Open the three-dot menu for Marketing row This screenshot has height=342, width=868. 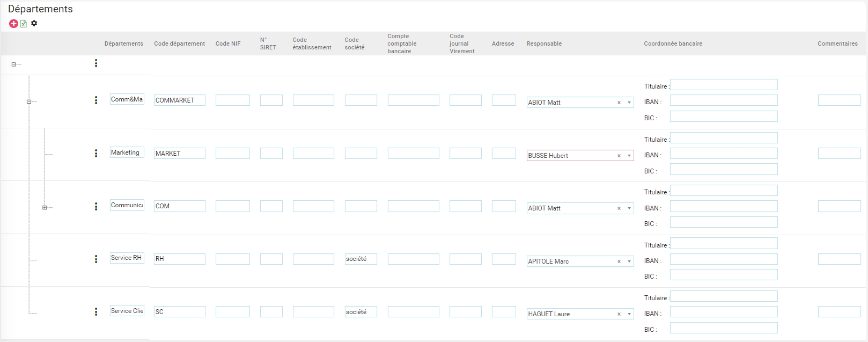tap(96, 154)
